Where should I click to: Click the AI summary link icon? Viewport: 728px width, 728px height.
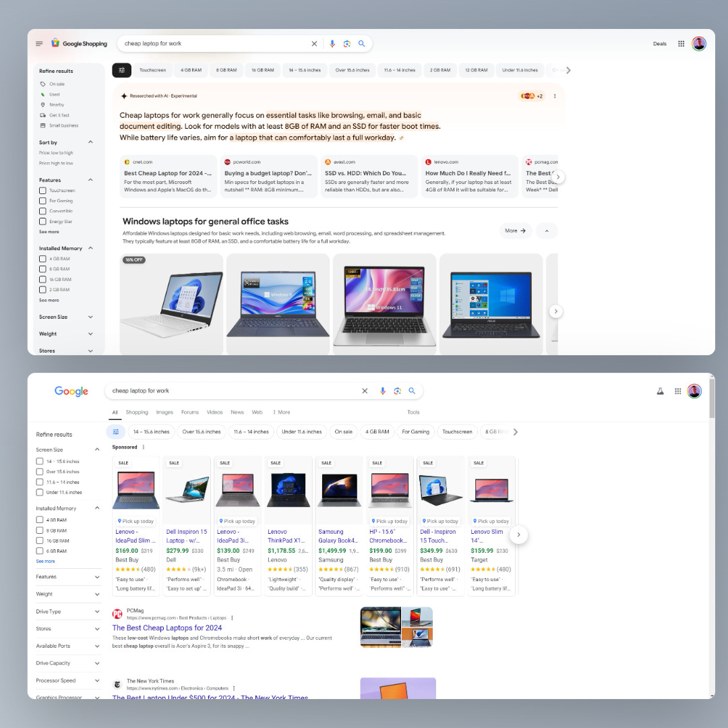coord(402,138)
